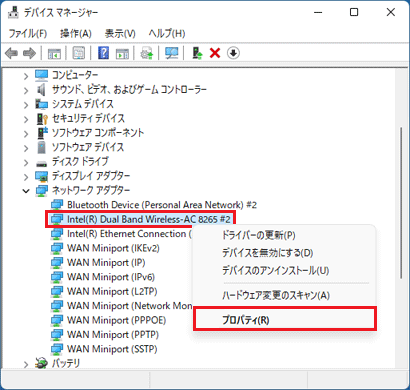Choose ハードウェア変更のスキャン(A) from context menu
410x390 pixels.
tap(284, 295)
